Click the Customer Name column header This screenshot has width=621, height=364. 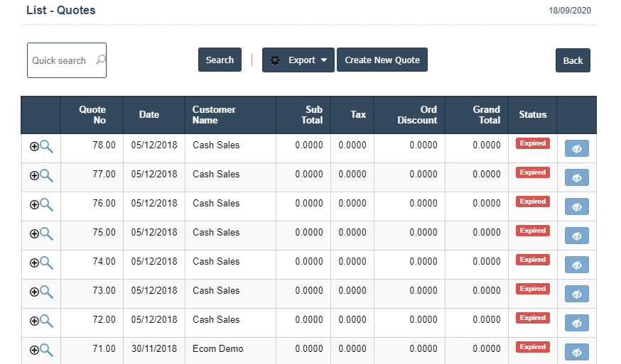tap(214, 115)
